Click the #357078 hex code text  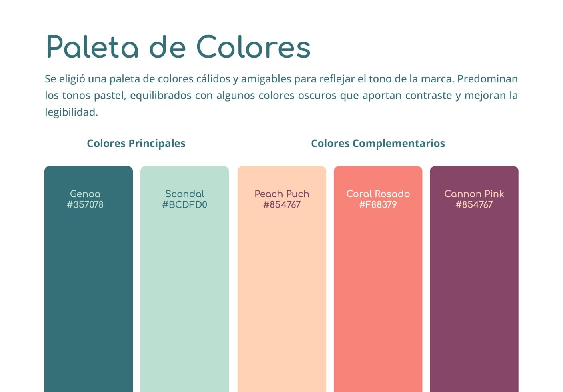pos(85,204)
